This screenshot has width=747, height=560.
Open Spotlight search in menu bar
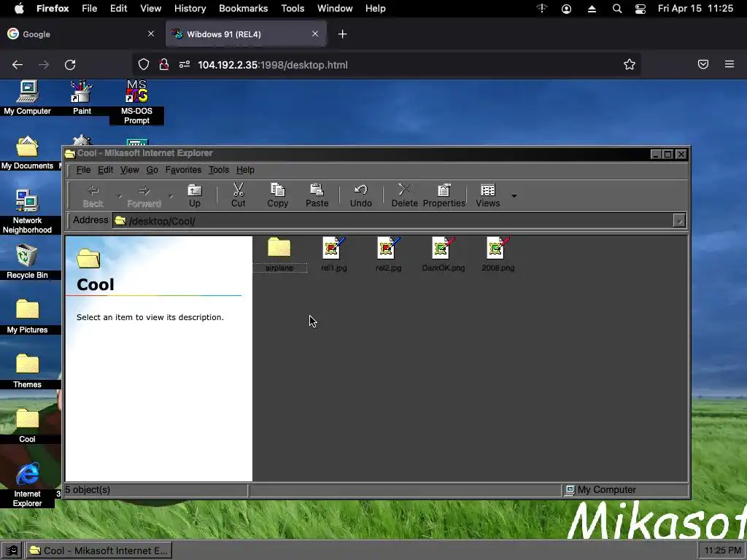pos(617,9)
